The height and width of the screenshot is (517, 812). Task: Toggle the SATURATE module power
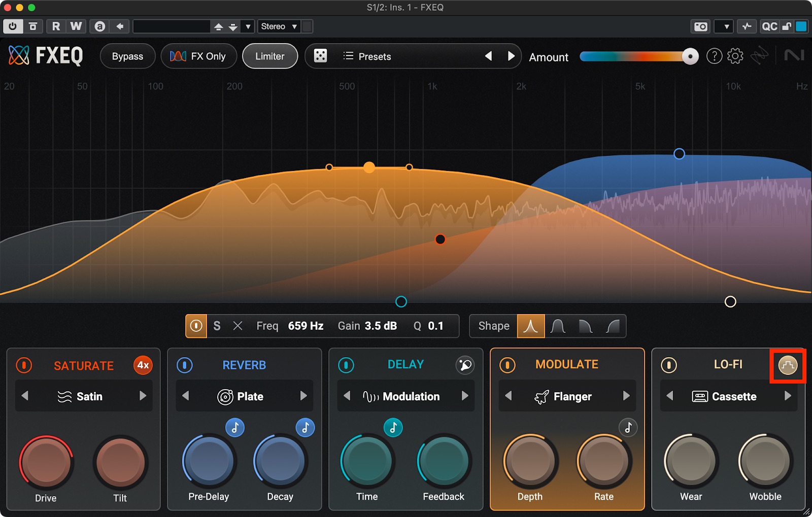24,365
